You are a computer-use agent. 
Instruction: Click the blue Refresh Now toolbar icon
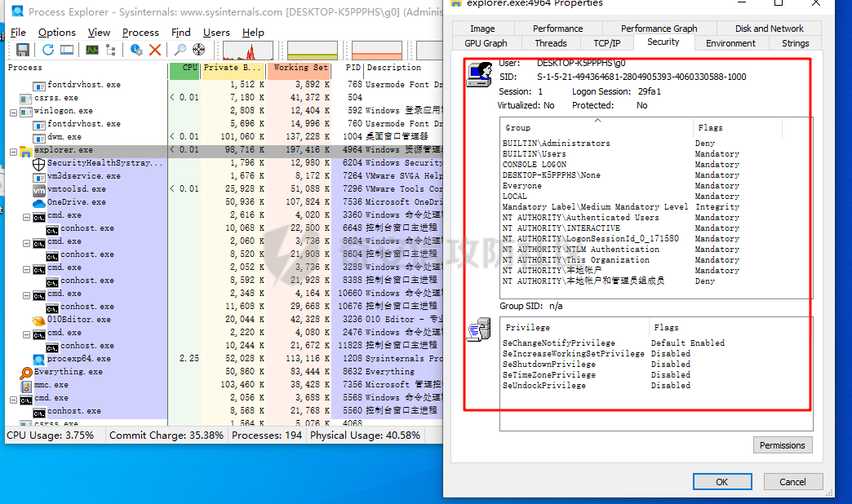pyautogui.click(x=48, y=50)
